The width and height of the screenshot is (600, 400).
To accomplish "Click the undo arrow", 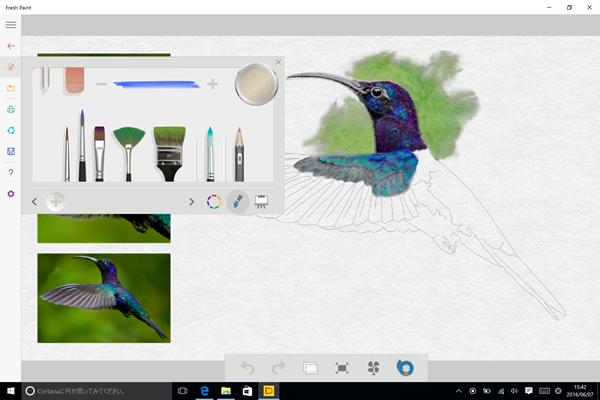I will point(247,368).
